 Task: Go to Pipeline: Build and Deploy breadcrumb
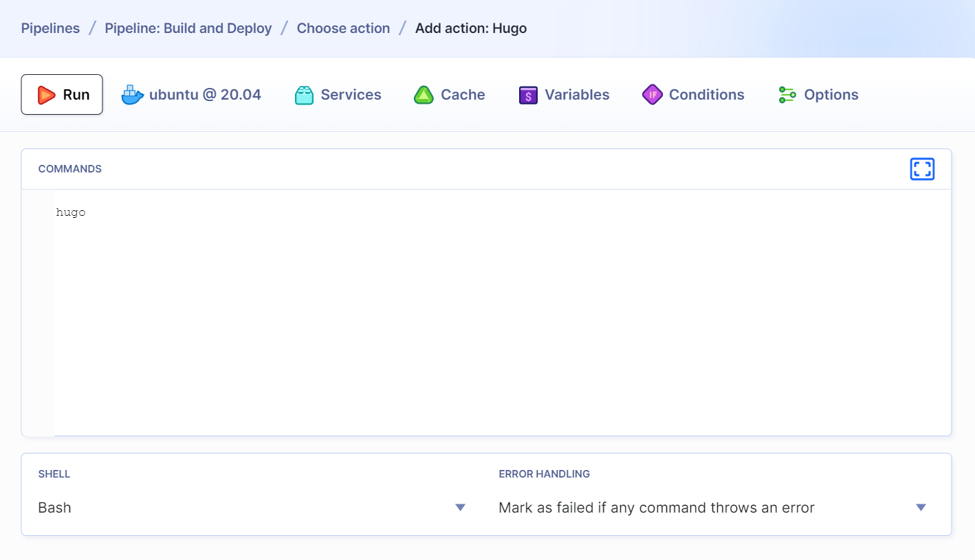tap(188, 28)
